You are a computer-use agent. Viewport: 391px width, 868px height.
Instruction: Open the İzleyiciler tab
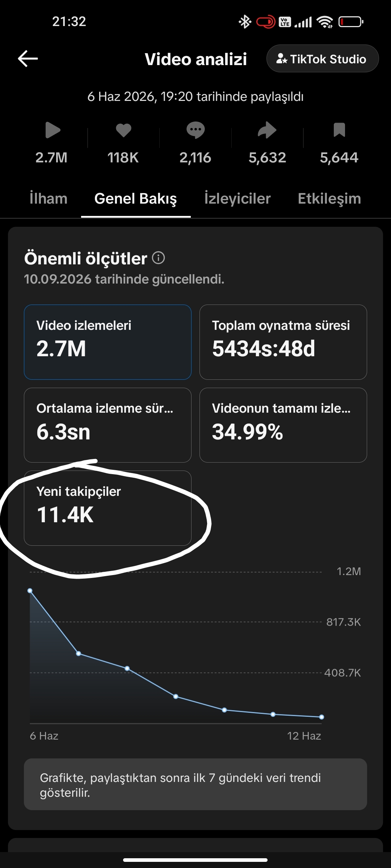[237, 199]
